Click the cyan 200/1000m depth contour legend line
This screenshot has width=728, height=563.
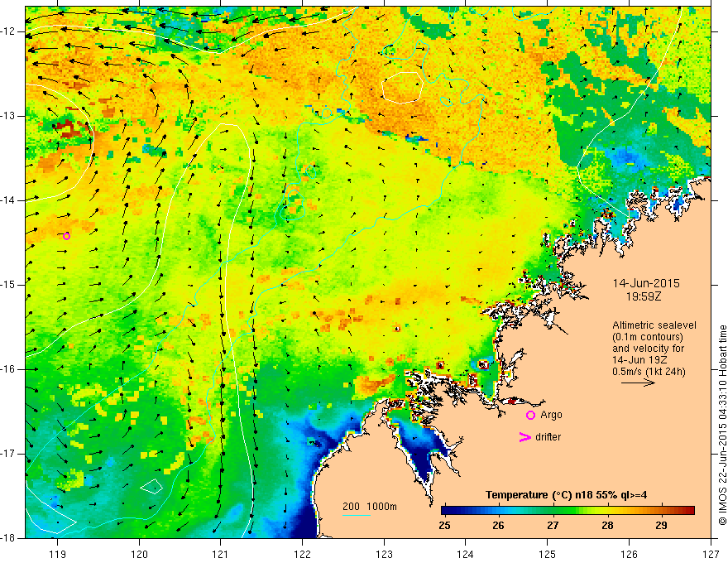coord(356,515)
